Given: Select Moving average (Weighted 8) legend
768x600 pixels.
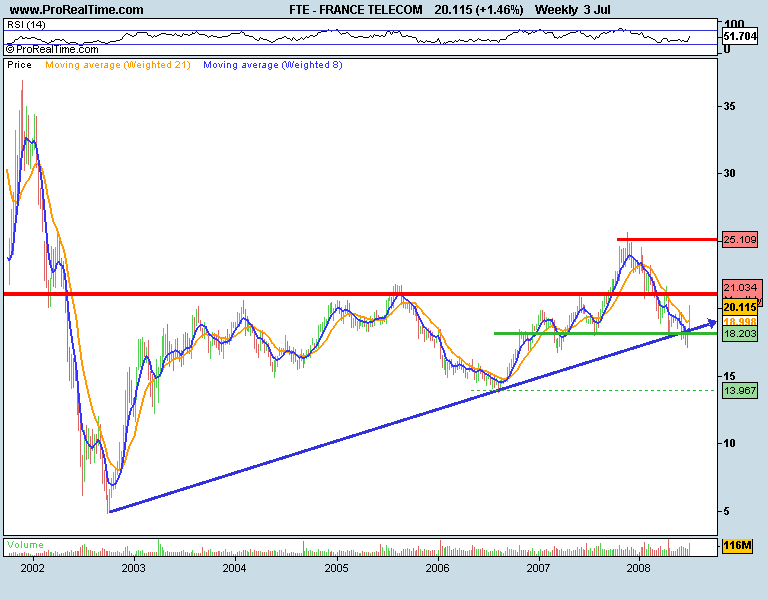Looking at the screenshot, I should (273, 65).
